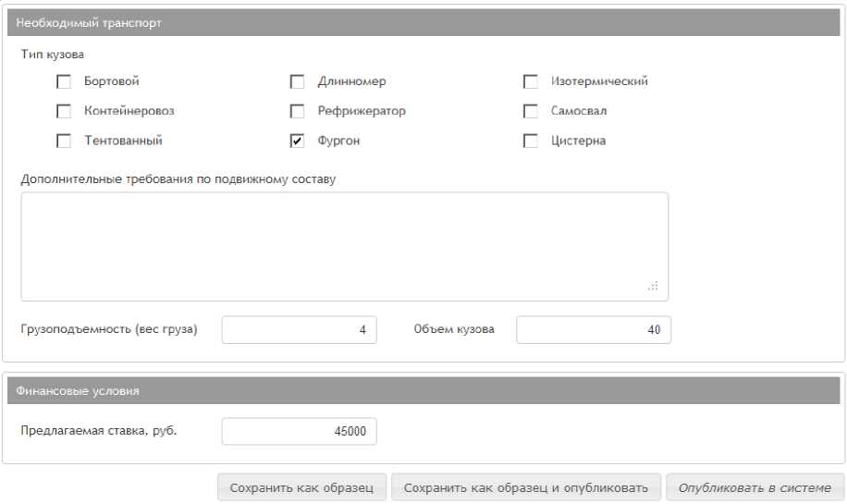847x504 pixels.
Task: Click the Объем кузова input field
Action: click(594, 330)
